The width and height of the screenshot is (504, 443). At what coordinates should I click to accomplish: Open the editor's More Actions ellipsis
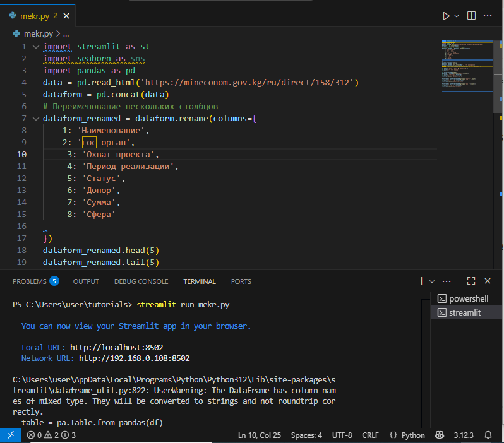(488, 15)
